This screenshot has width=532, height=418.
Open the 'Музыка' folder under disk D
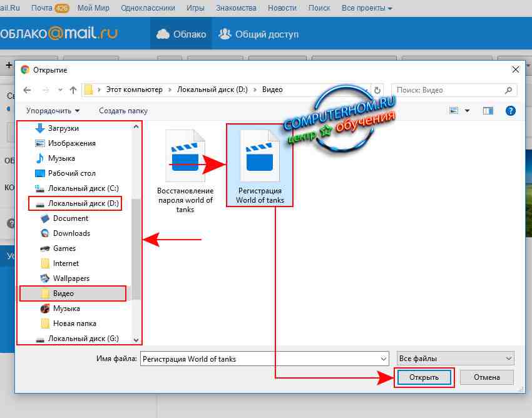66,308
